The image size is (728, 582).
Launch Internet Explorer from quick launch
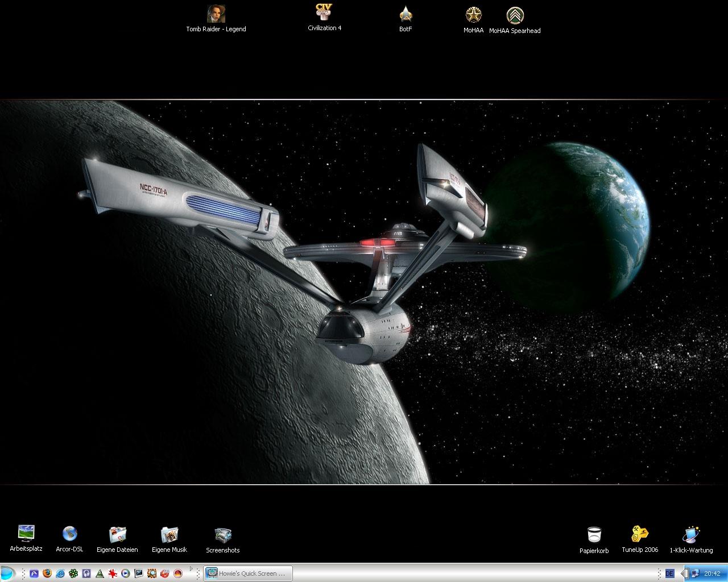pos(60,573)
